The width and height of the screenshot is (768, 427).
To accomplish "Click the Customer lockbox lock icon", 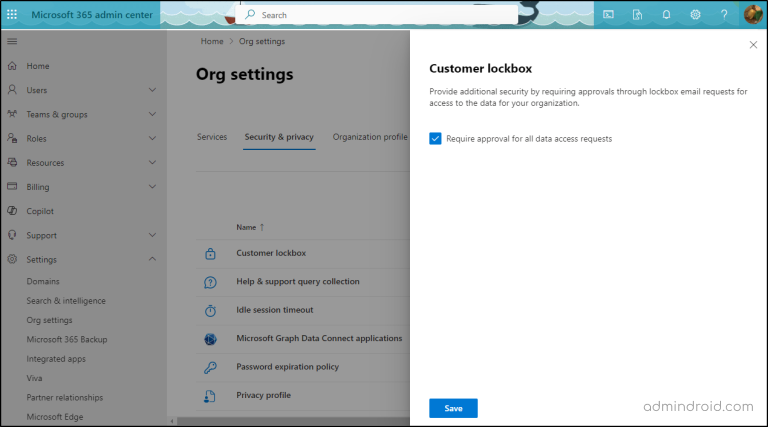I will [210, 254].
